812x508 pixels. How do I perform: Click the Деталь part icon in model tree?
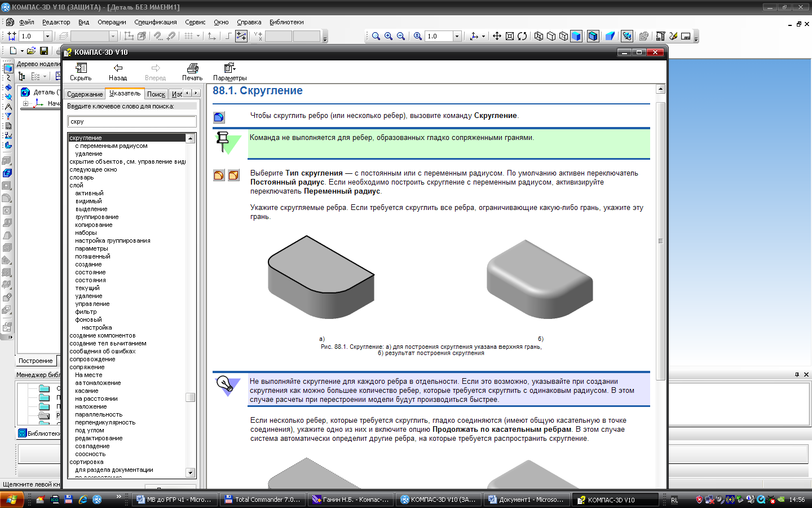pos(25,92)
